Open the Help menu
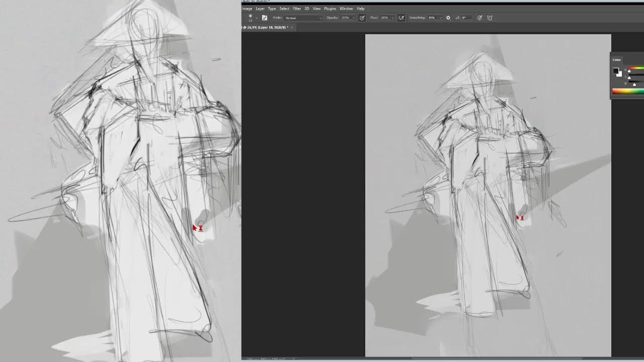Screen dimensions: 644x362 click(361, 9)
